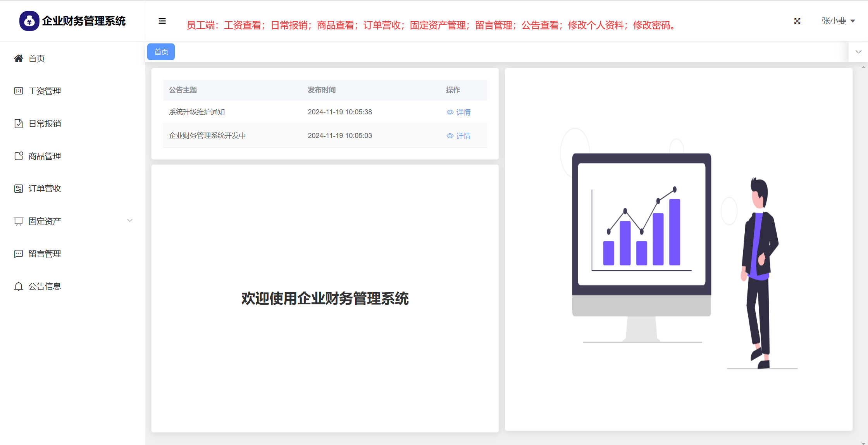Click the 日常报销 document icon
The image size is (868, 445).
(x=18, y=124)
